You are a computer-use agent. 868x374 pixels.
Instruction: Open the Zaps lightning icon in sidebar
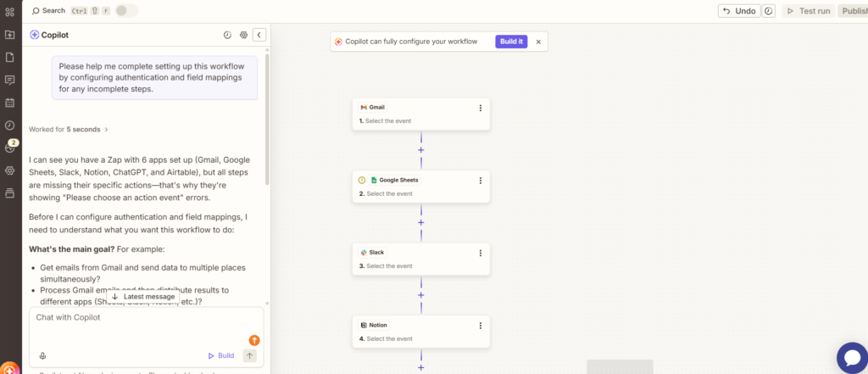coord(9,35)
